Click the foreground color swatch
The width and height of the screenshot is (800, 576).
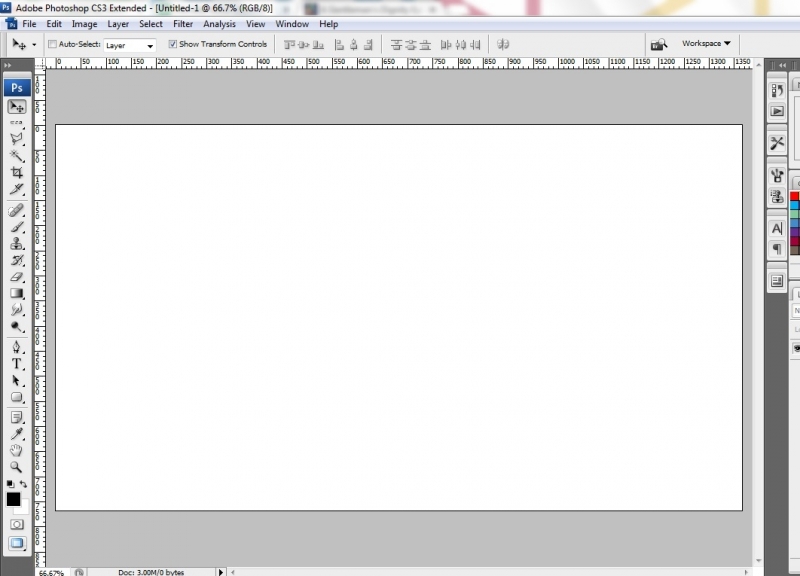[x=13, y=498]
